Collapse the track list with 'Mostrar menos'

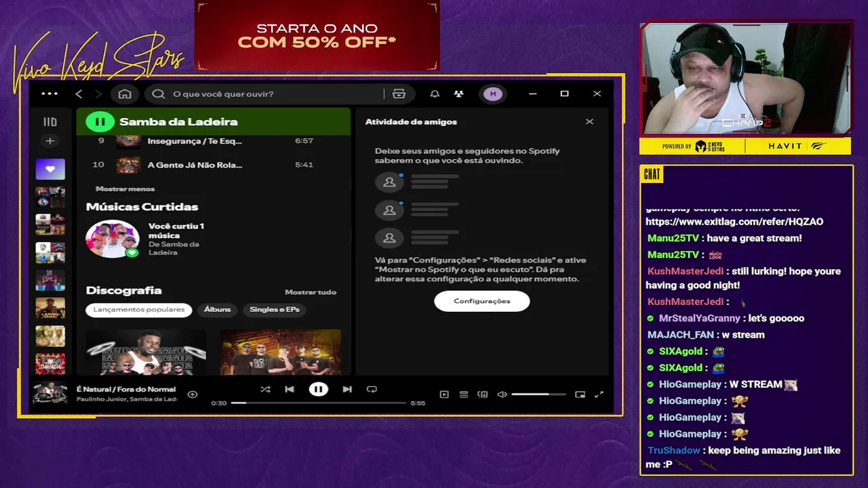coord(125,188)
